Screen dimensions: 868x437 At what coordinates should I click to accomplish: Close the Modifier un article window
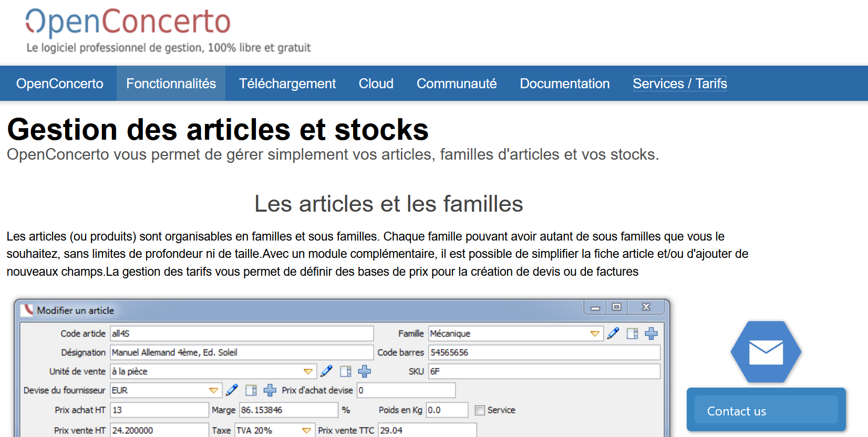pyautogui.click(x=646, y=307)
